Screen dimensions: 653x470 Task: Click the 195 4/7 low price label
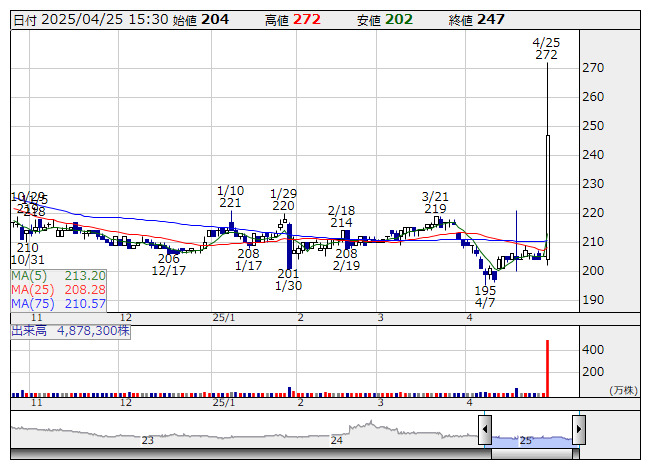click(485, 296)
